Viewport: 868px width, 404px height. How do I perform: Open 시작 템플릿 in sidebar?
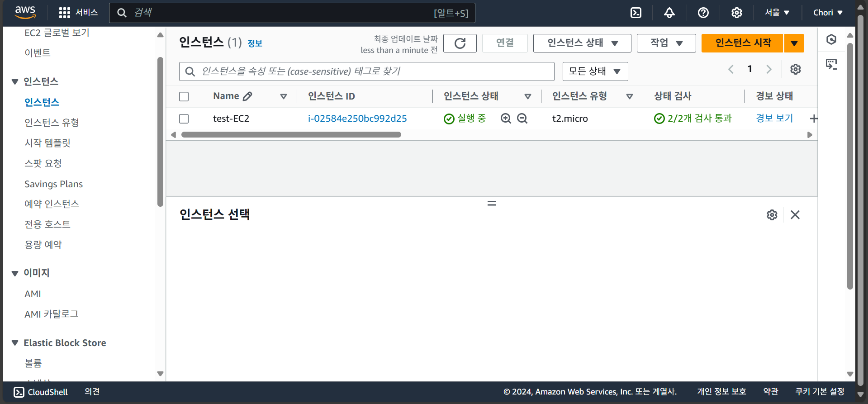click(47, 143)
